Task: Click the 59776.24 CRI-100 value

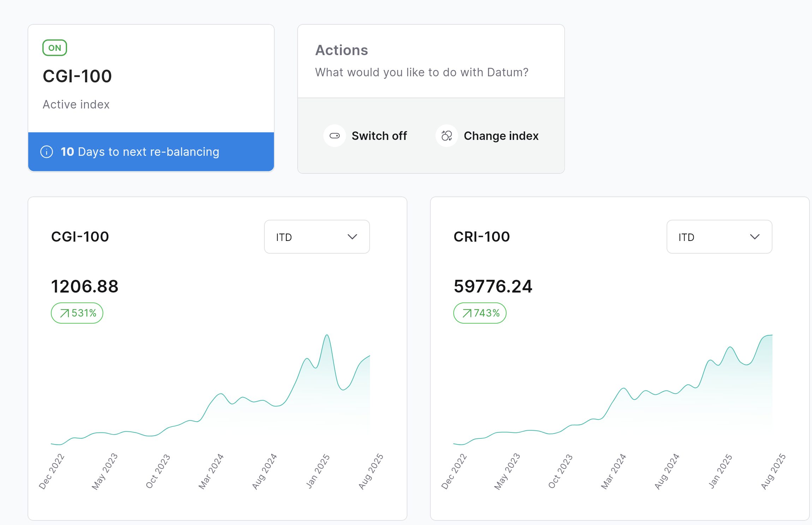Action: point(493,286)
